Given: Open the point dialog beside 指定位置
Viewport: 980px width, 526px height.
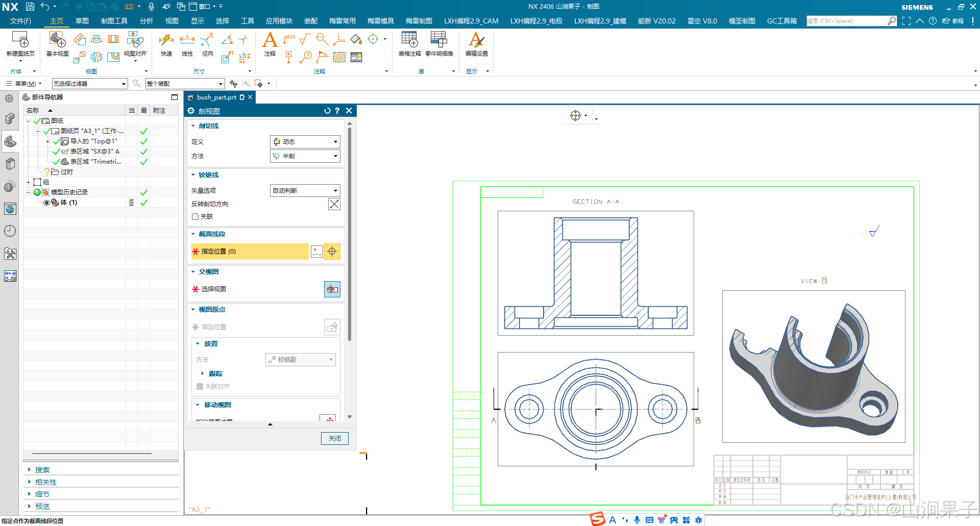Looking at the screenshot, I should click(x=317, y=252).
